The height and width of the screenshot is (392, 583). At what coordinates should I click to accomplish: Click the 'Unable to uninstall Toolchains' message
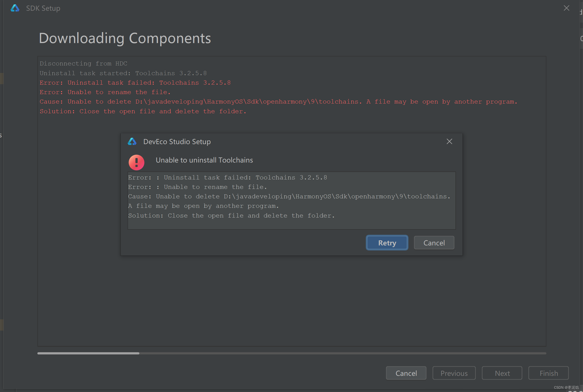coord(204,160)
